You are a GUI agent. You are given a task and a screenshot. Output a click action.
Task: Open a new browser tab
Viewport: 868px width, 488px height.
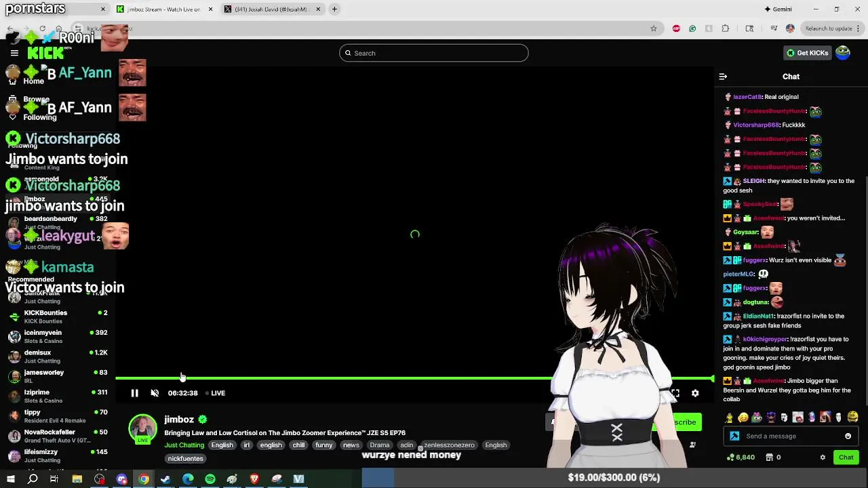point(334,9)
